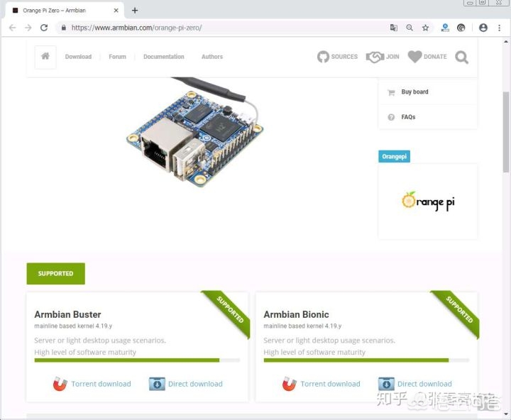The height and width of the screenshot is (420, 511).
Task: Click the Orangepi blue tag
Action: [395, 156]
